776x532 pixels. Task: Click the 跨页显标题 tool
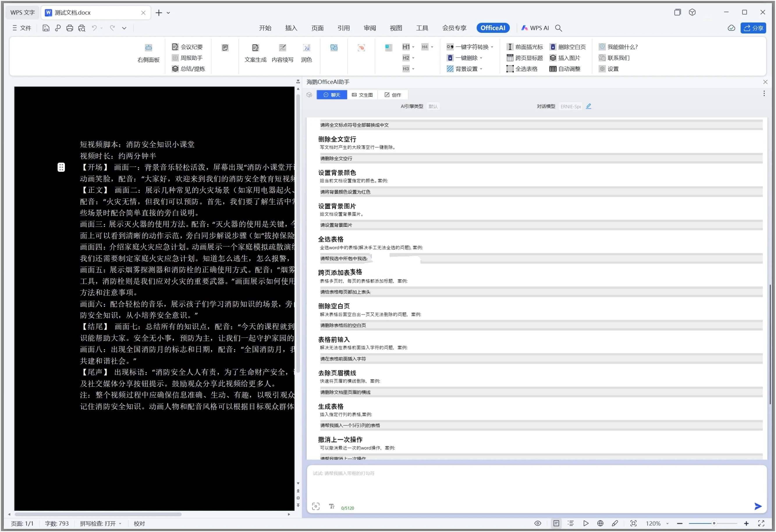pyautogui.click(x=524, y=58)
